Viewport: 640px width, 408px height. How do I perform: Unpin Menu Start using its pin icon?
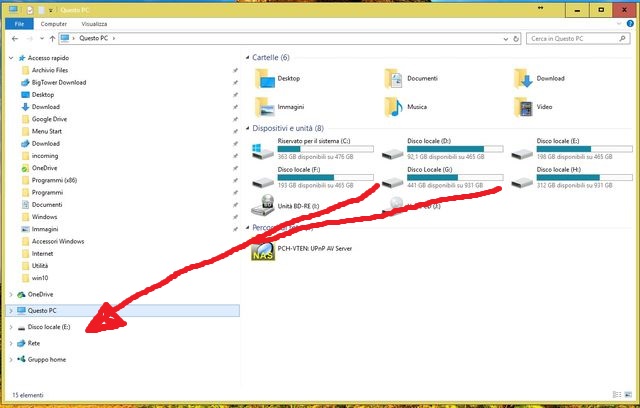(x=235, y=131)
